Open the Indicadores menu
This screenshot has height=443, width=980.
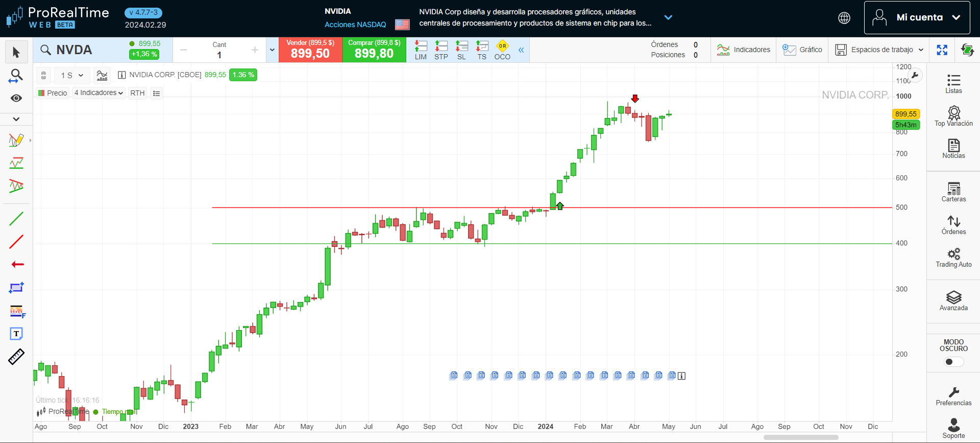coord(743,50)
